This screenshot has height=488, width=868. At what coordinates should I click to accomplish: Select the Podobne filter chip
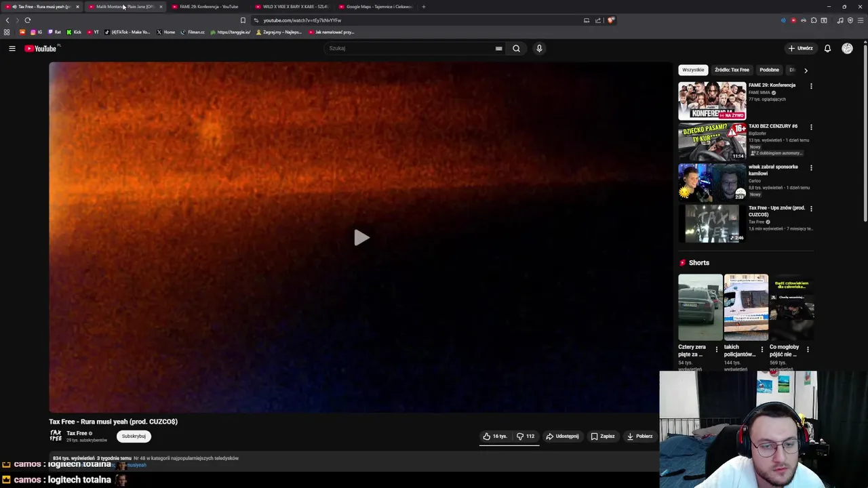point(769,70)
